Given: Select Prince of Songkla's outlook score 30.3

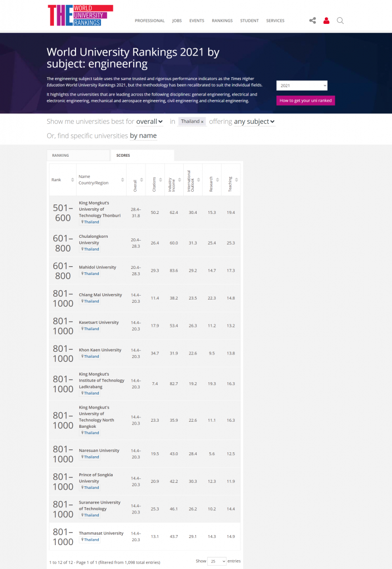Looking at the screenshot, I should (193, 482).
